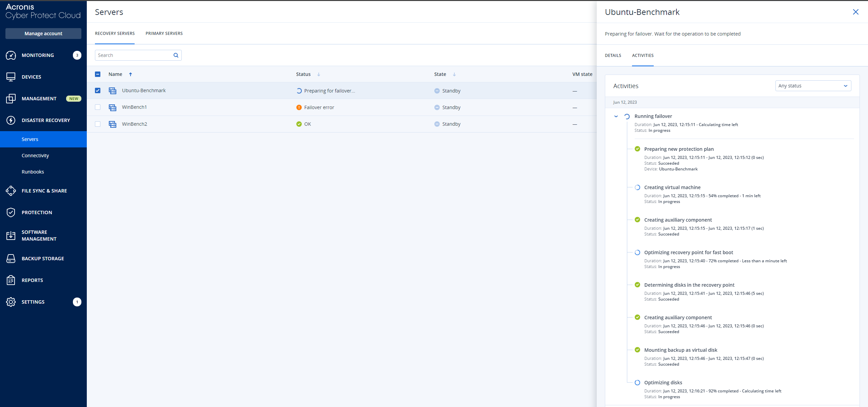Click the Monitoring notification badge 3
868x407 pixels.
77,55
